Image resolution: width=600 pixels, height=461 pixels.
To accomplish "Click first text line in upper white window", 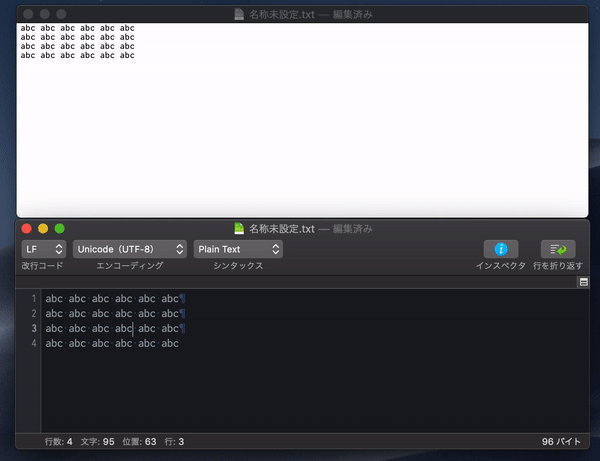I will pos(77,28).
